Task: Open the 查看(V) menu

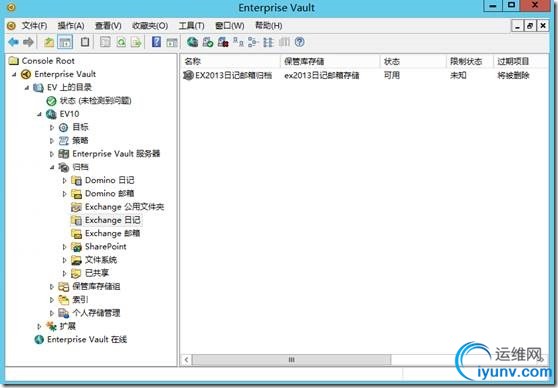Action: (108, 26)
